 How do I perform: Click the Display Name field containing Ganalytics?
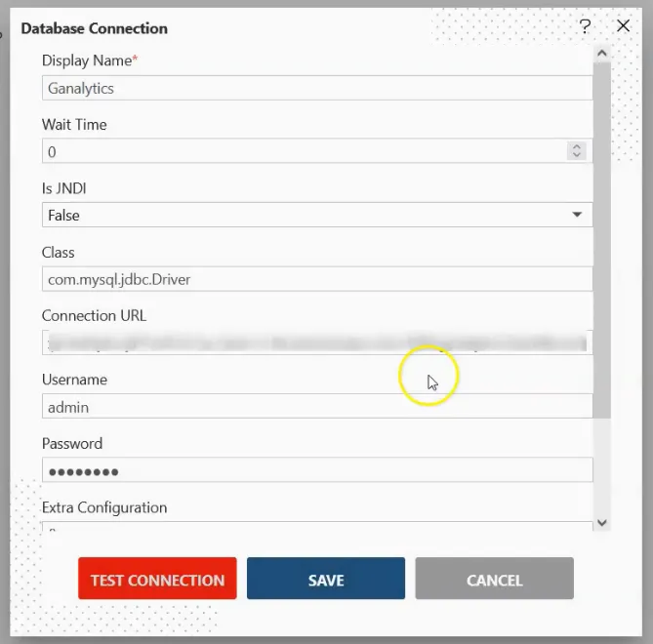[x=317, y=88]
